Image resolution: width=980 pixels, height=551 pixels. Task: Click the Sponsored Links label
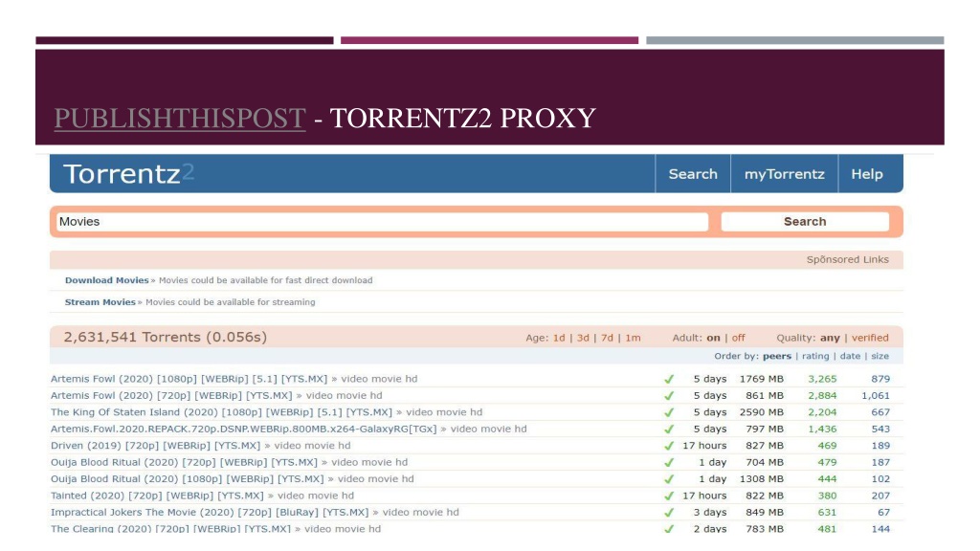coord(847,259)
